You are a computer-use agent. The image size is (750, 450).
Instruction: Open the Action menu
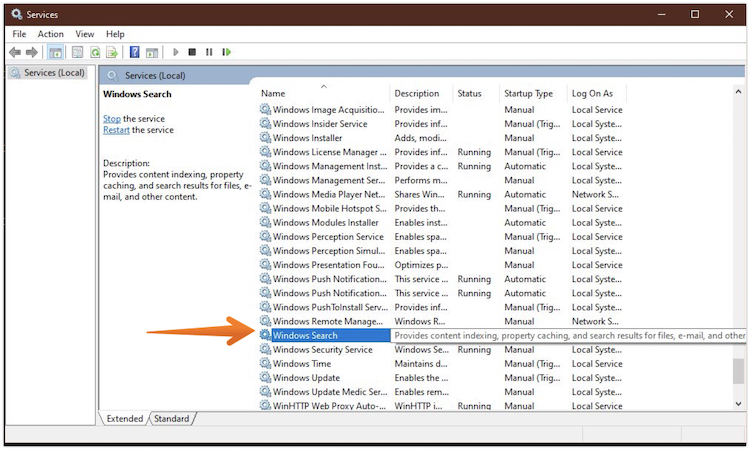[x=50, y=34]
